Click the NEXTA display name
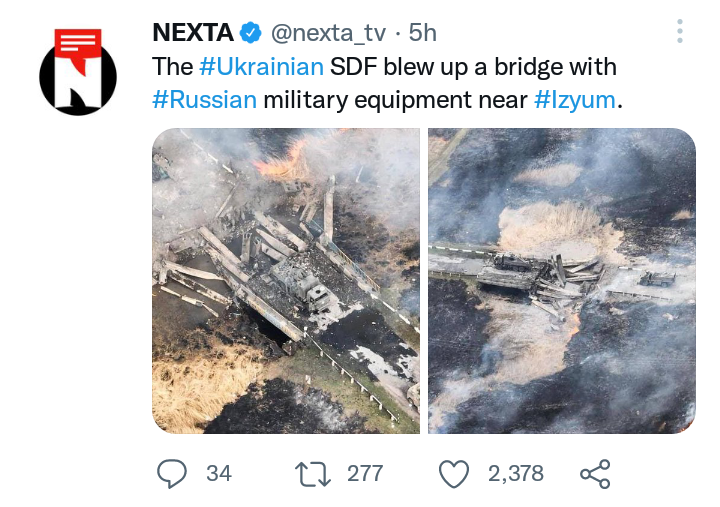Screen dimensions: 720x507 (x=193, y=33)
